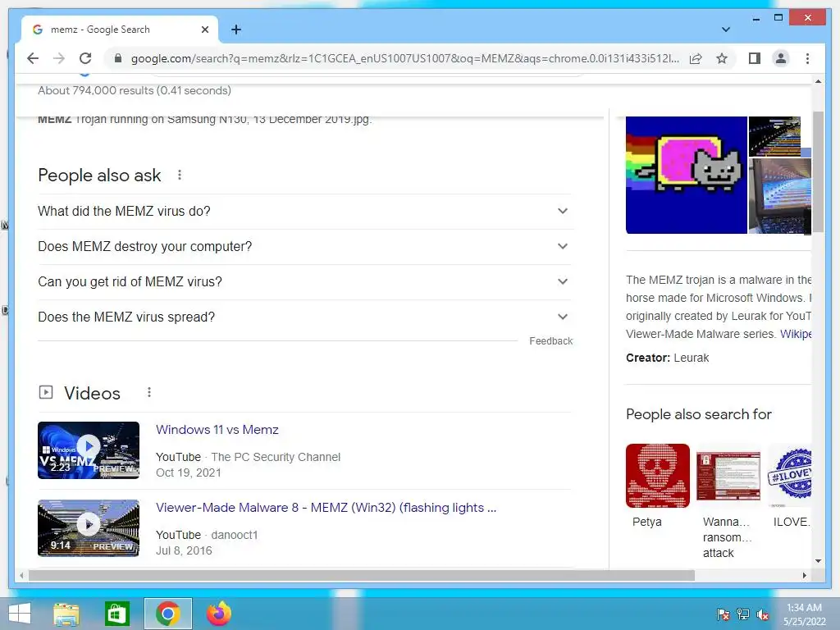Open Action Center flag tray icon
The width and height of the screenshot is (840, 630).
[724, 614]
